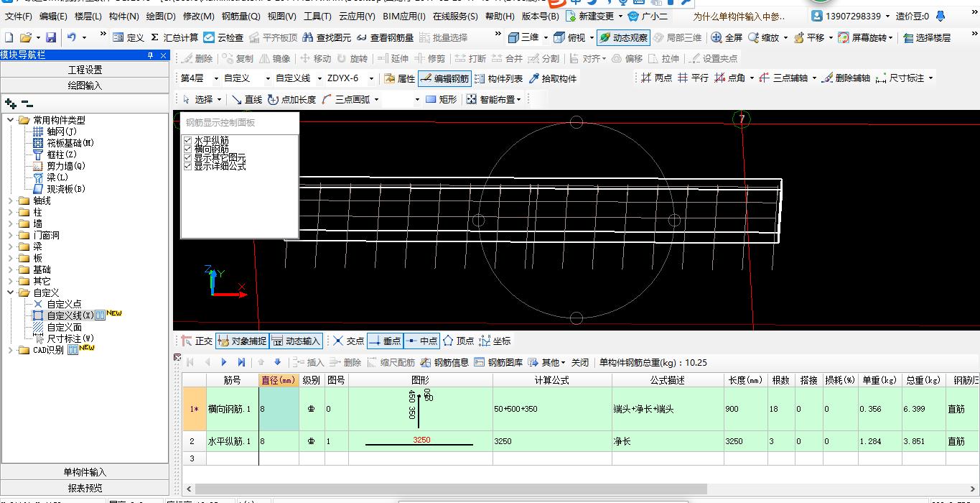980x503 pixels.
Task: Open 云检查 cloud check tool
Action: pyautogui.click(x=223, y=37)
